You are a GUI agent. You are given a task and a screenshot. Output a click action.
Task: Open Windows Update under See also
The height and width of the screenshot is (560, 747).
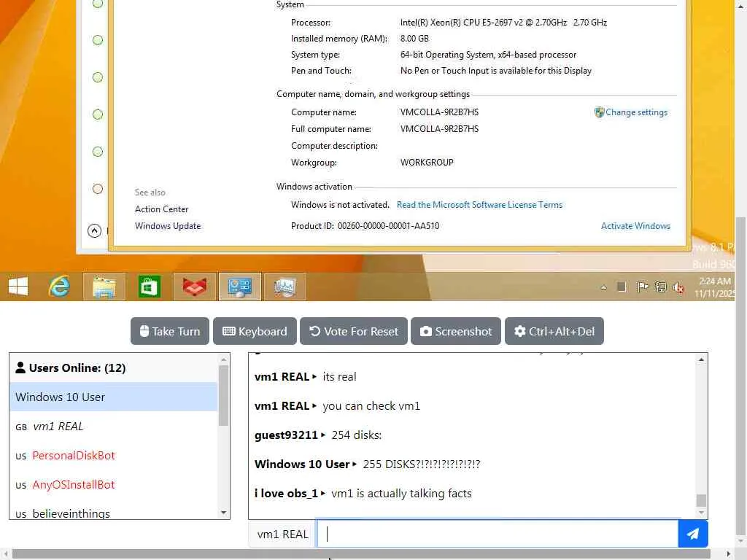(x=168, y=226)
